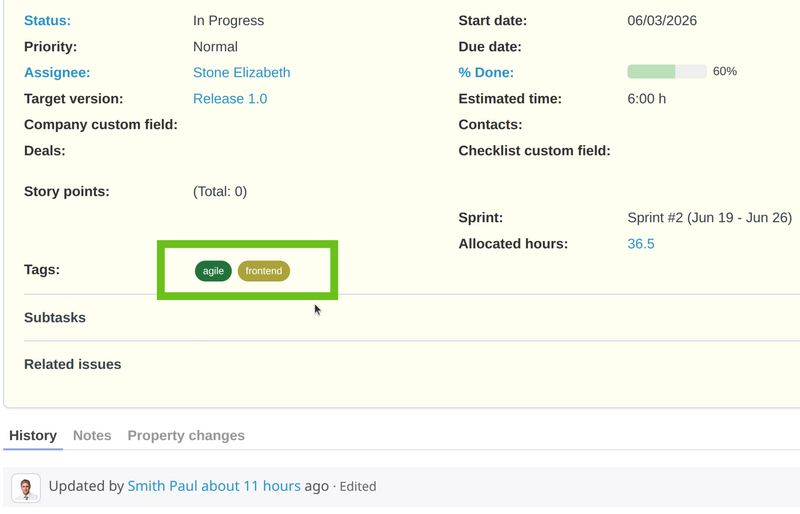Open the Release 1.0 target version
This screenshot has height=514, width=800.
coord(230,99)
